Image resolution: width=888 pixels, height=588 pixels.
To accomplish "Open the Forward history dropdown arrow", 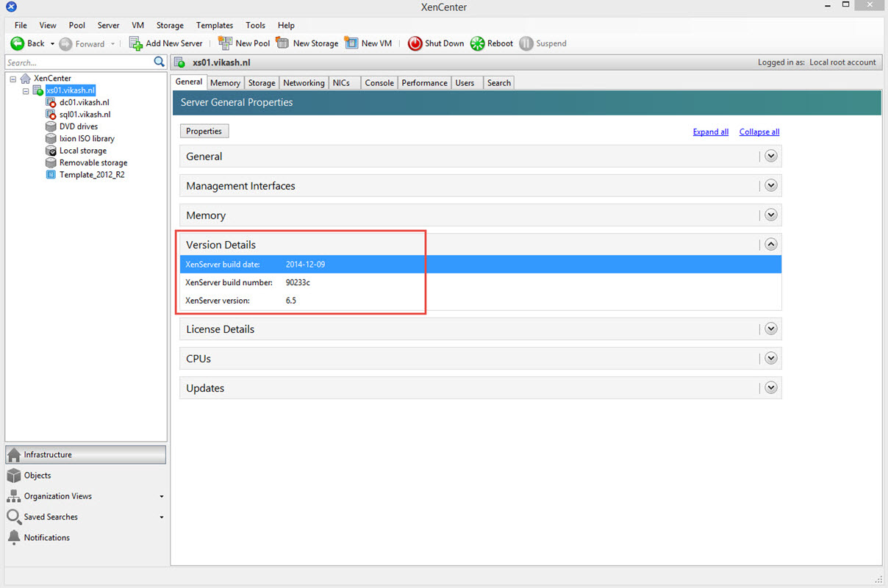I will pyautogui.click(x=112, y=44).
